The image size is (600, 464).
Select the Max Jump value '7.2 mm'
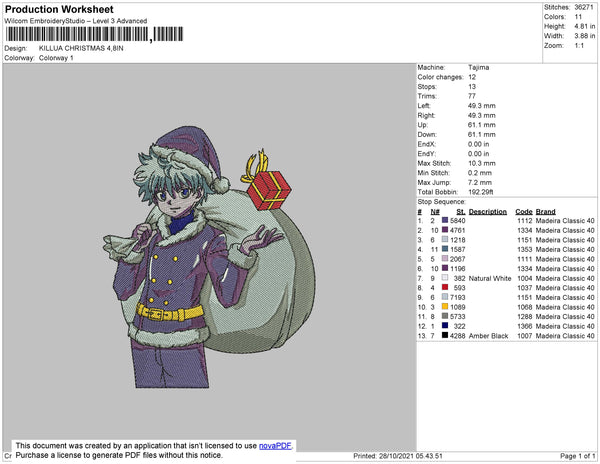480,182
